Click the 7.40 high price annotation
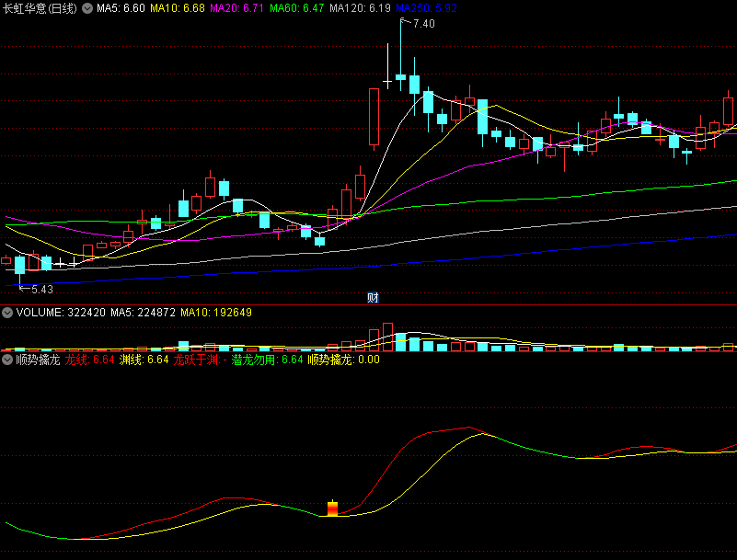The image size is (737, 560). [423, 24]
